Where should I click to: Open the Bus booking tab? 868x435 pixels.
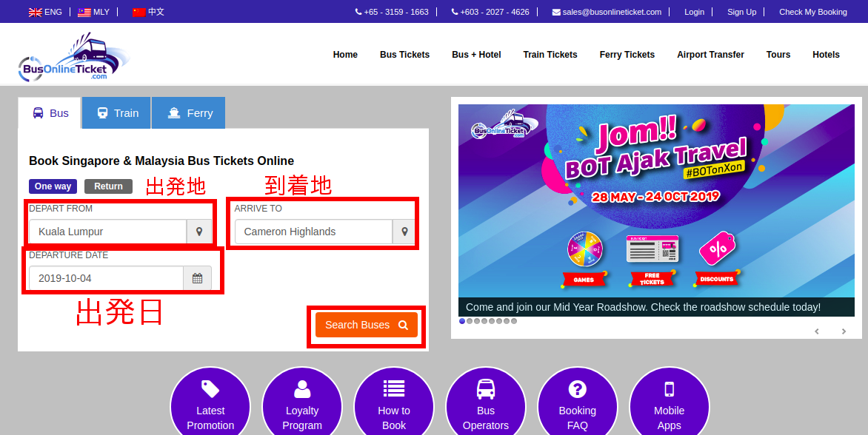coord(50,113)
